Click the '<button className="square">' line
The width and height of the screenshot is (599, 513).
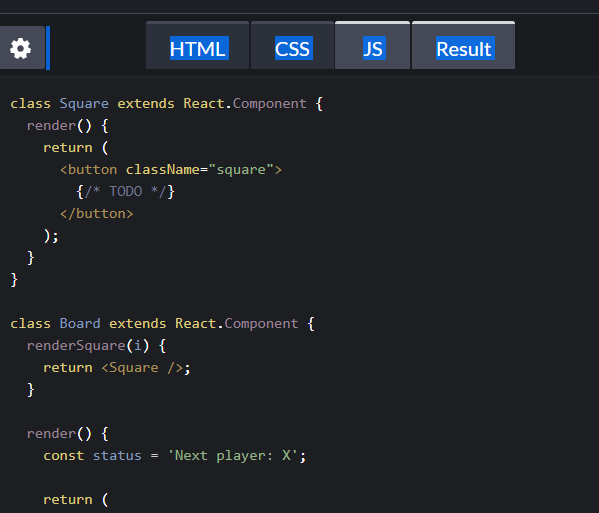point(171,170)
